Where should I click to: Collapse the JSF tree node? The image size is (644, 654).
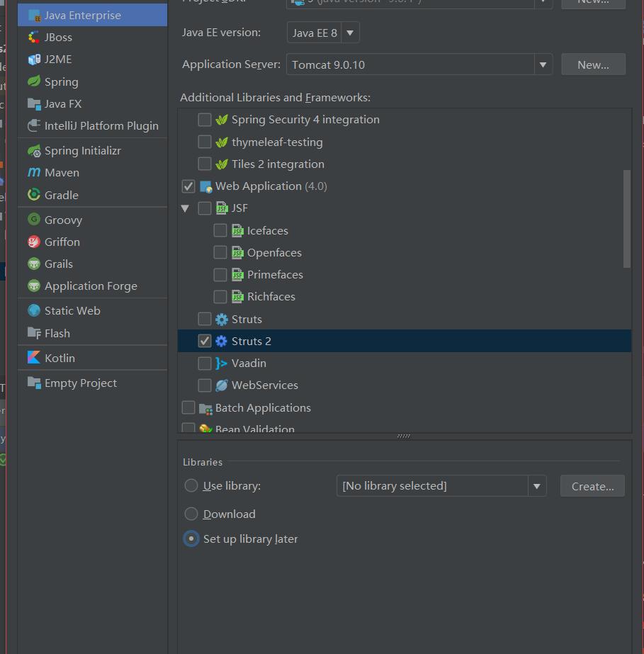[x=185, y=208]
